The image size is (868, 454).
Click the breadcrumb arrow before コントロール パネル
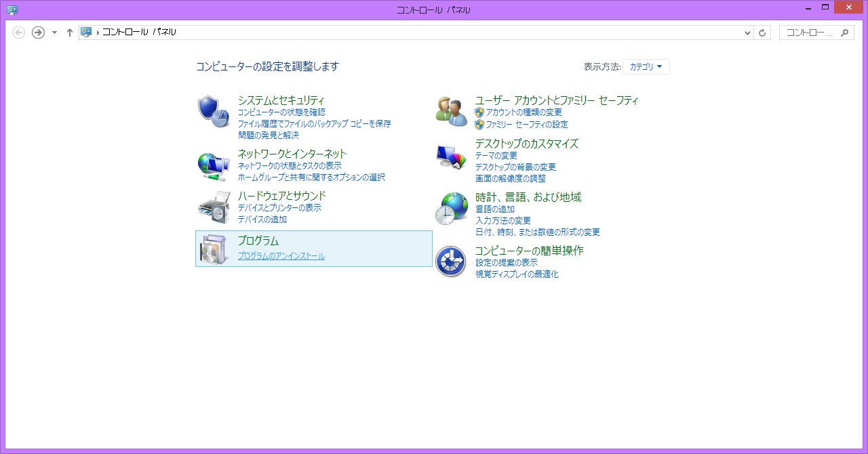(98, 33)
